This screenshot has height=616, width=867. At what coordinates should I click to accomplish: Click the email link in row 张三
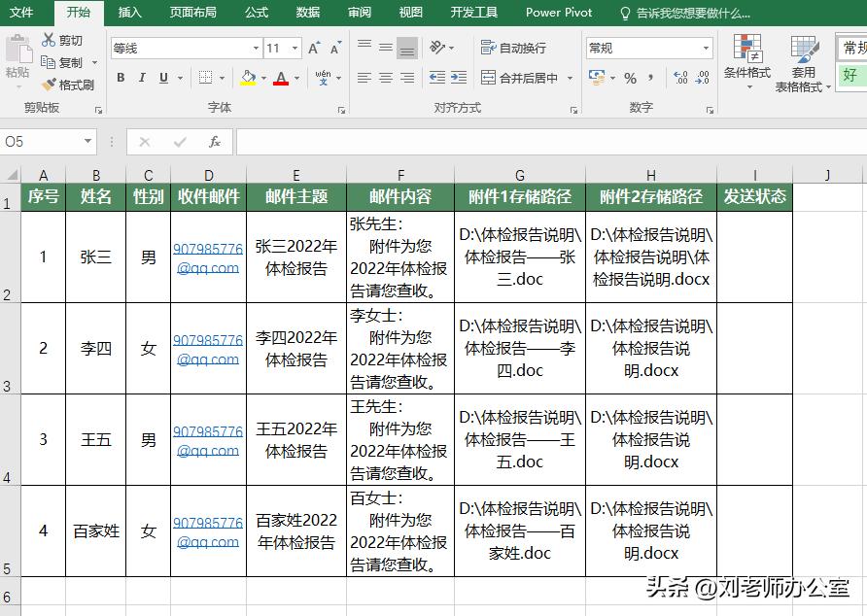[x=208, y=257]
